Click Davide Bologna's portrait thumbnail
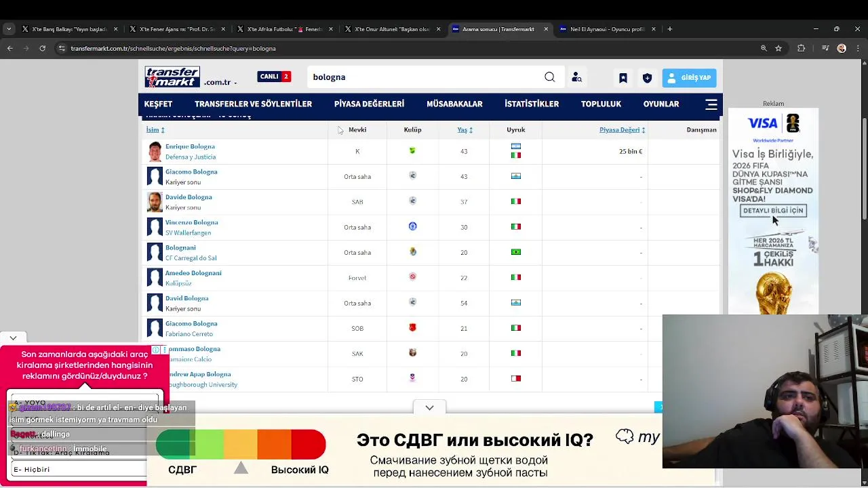Viewport: 868px width, 488px height. tap(155, 202)
